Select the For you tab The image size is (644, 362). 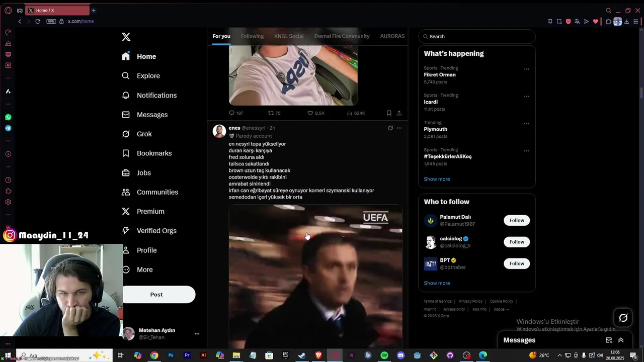tap(221, 36)
